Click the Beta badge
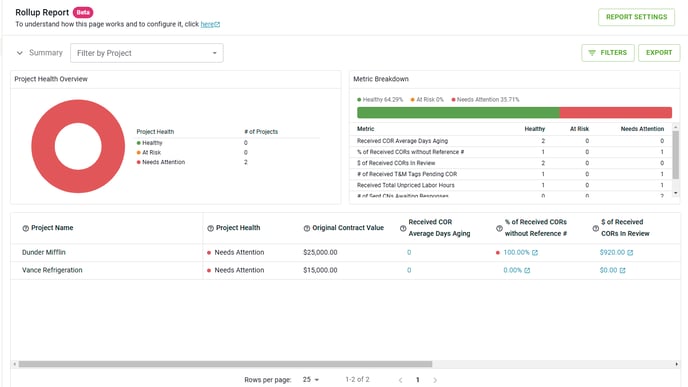Screen dimensions: 688x387 [x=83, y=12]
